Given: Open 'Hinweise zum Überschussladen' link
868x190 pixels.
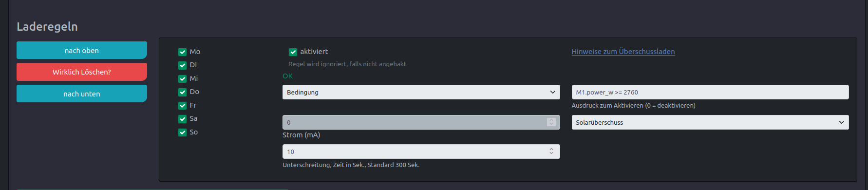Looking at the screenshot, I should pos(623,52).
